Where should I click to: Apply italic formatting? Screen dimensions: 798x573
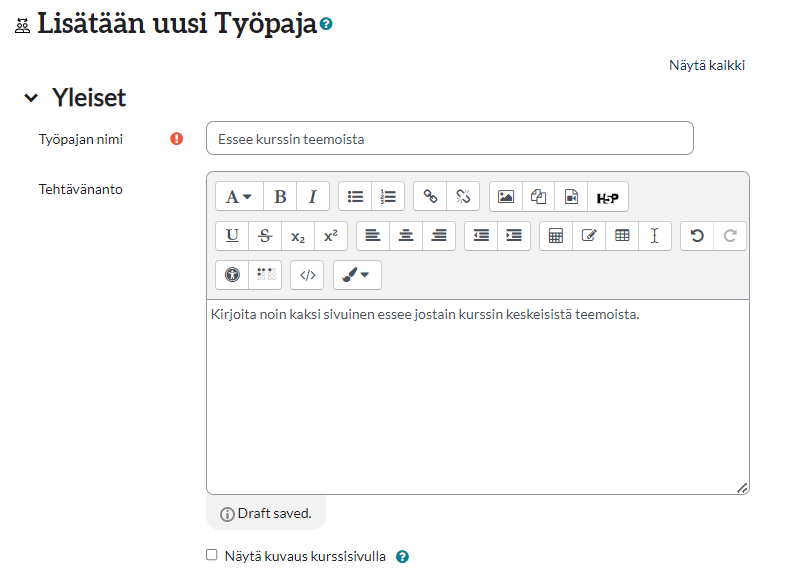[312, 197]
